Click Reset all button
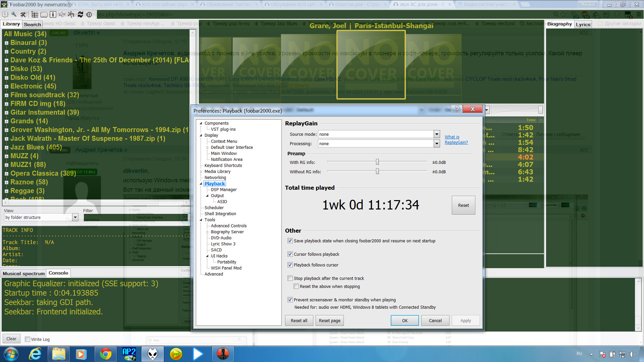 [299, 320]
